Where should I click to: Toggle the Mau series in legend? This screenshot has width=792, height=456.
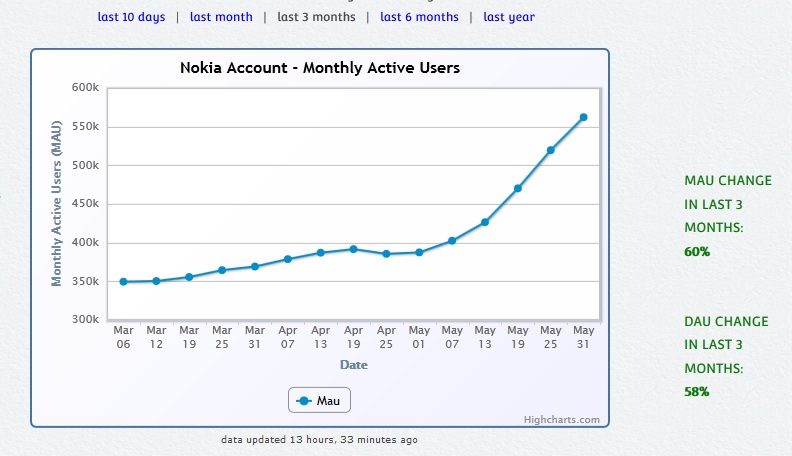click(320, 401)
